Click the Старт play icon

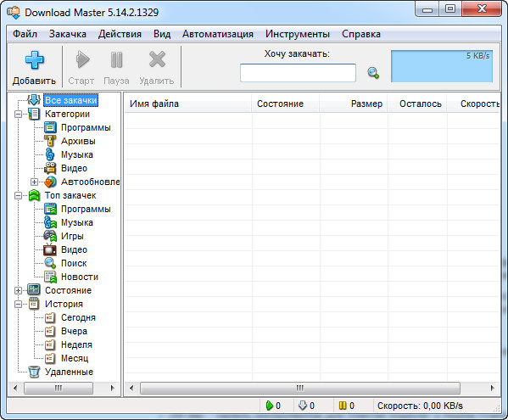click(x=82, y=59)
